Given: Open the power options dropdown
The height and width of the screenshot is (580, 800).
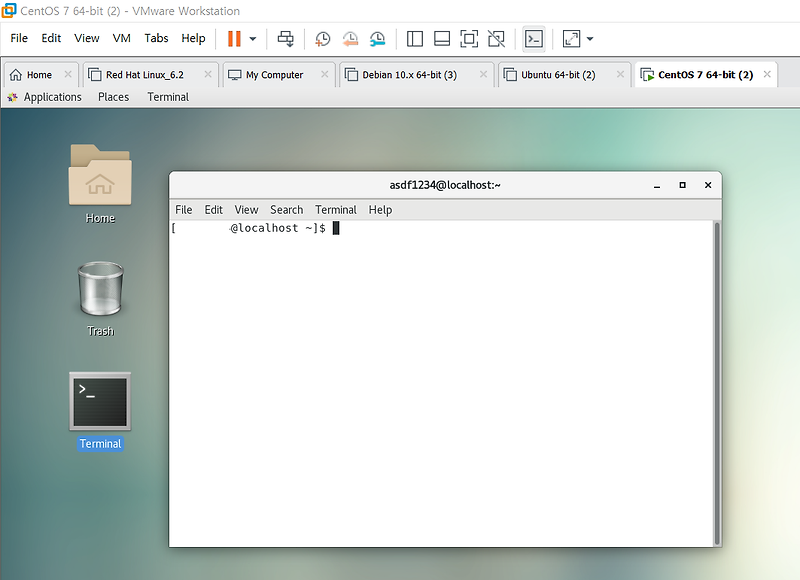Looking at the screenshot, I should (253, 38).
